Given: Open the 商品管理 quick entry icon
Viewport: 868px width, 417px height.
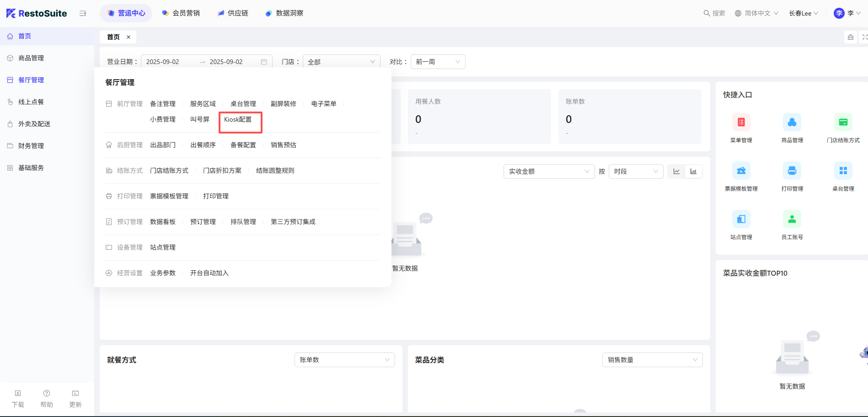Looking at the screenshot, I should pos(792,122).
